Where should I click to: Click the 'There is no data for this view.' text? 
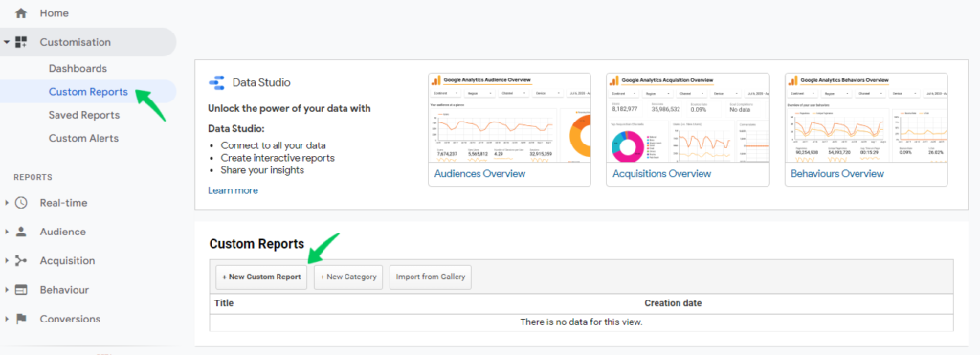(581, 322)
